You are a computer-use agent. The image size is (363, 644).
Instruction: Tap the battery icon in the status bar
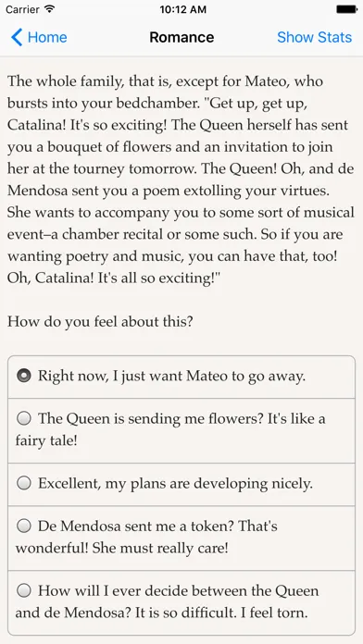click(x=346, y=9)
